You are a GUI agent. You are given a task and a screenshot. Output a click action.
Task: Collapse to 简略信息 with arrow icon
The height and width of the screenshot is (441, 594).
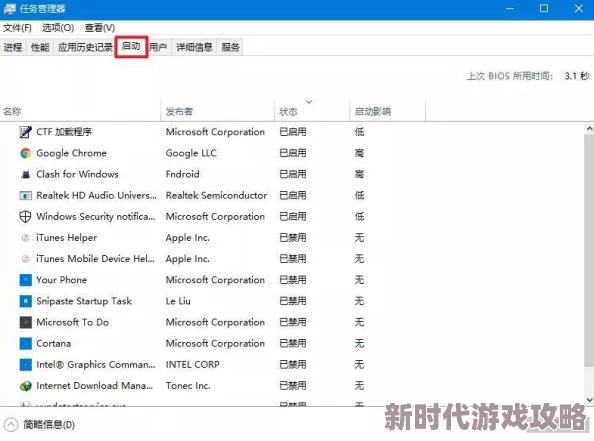[x=11, y=425]
